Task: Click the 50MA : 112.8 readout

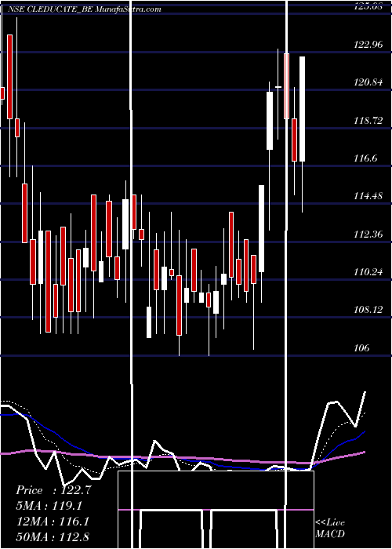Action: point(53,536)
